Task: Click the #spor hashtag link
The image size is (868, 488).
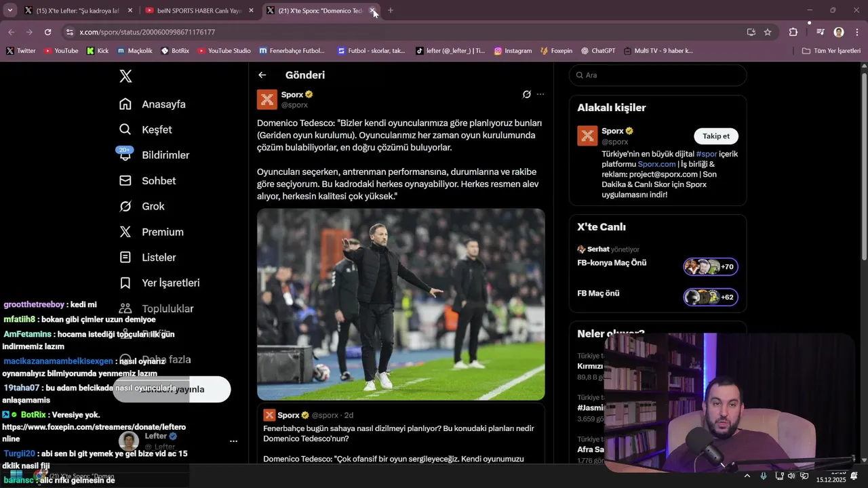Action: tap(706, 154)
